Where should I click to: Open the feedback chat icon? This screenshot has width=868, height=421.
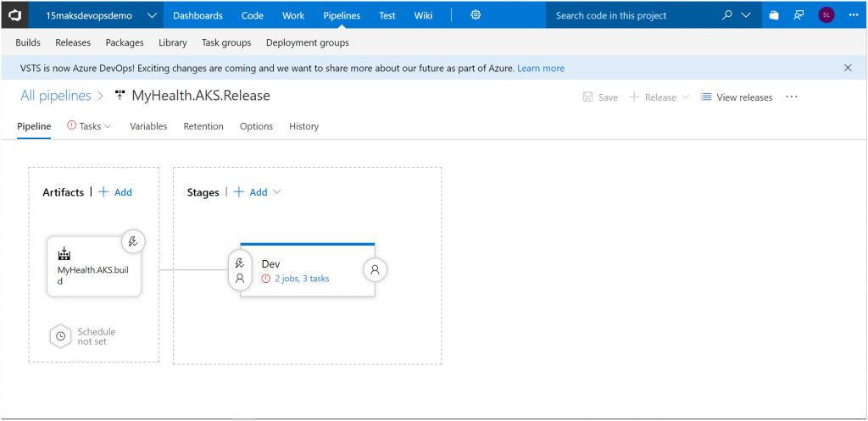coord(798,15)
